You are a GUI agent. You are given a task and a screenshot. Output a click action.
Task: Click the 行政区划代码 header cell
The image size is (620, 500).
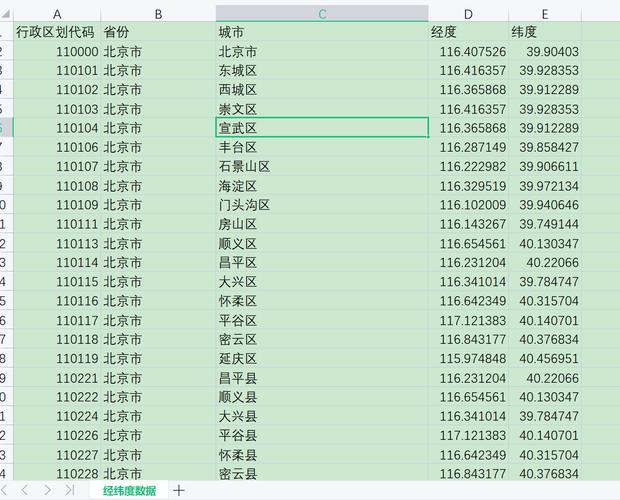coord(57,32)
